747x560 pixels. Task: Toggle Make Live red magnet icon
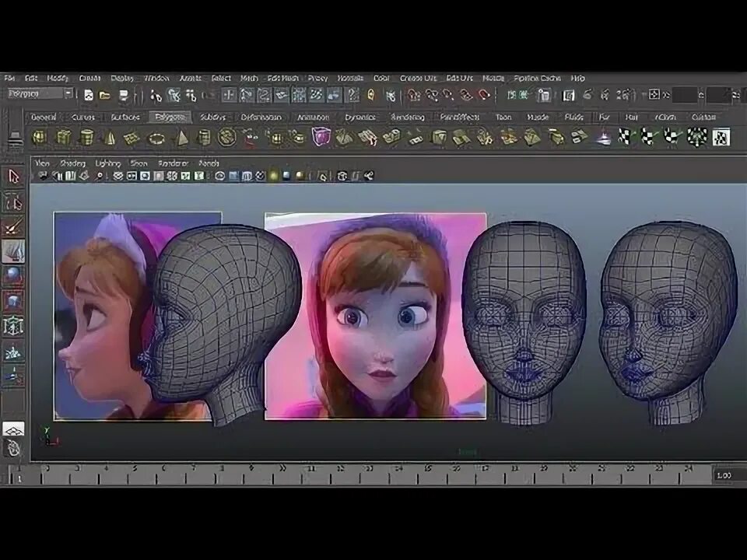click(483, 95)
